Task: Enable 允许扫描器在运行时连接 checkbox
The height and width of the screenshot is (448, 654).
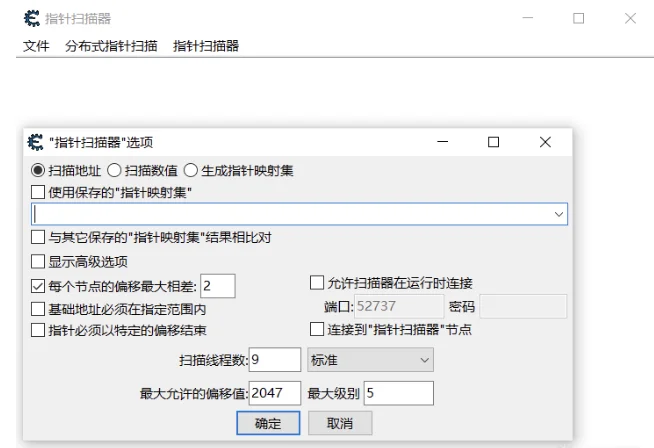Action: [x=317, y=283]
